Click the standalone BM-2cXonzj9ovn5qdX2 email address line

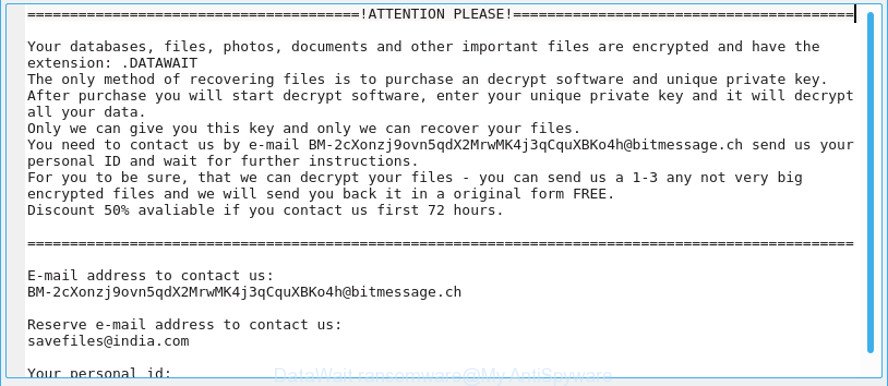(x=244, y=293)
